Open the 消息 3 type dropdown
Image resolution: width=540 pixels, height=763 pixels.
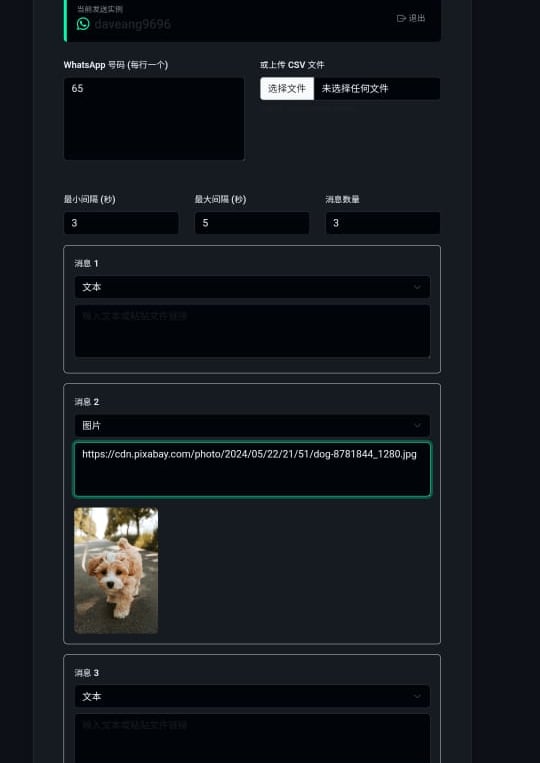252,696
